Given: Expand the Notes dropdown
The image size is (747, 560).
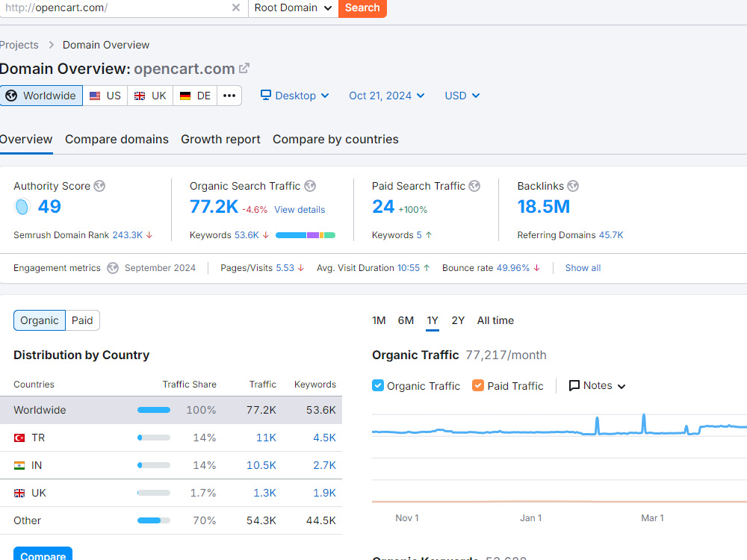Looking at the screenshot, I should point(598,386).
